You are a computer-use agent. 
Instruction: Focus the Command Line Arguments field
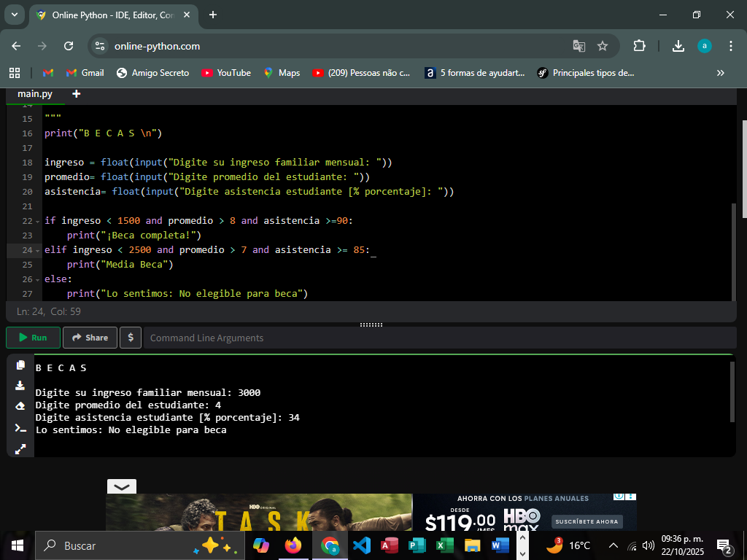tap(438, 338)
